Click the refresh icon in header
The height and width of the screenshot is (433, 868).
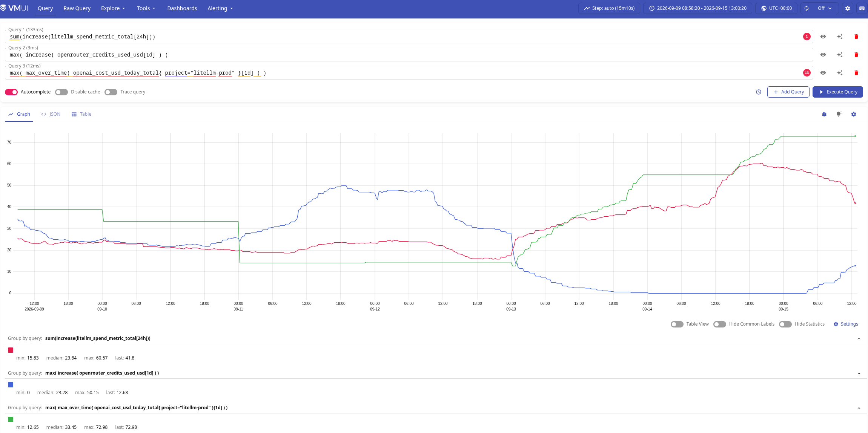(807, 8)
